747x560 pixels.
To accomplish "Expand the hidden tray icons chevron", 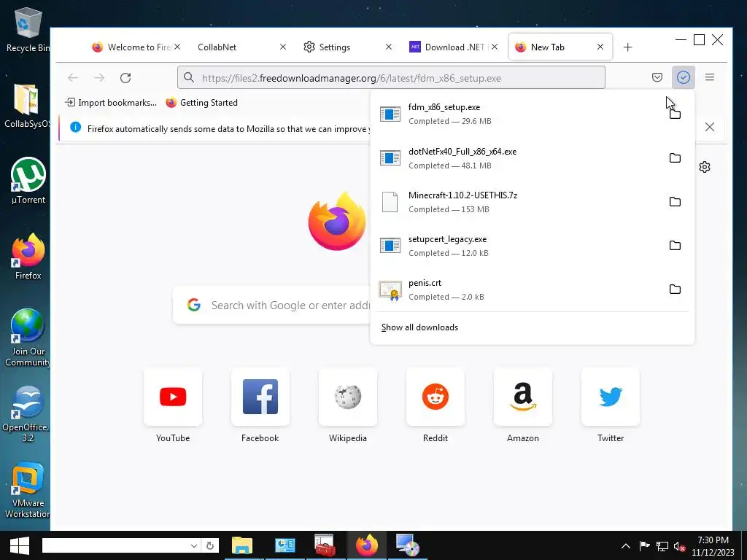I will click(626, 546).
